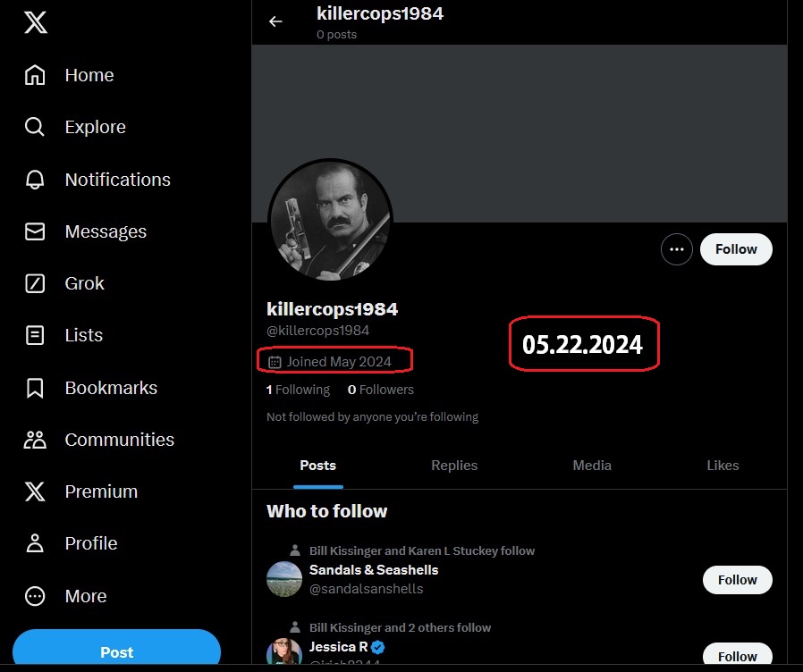This screenshot has height=672, width=803.
Task: Go back using the arrow icon
Action: 275,21
